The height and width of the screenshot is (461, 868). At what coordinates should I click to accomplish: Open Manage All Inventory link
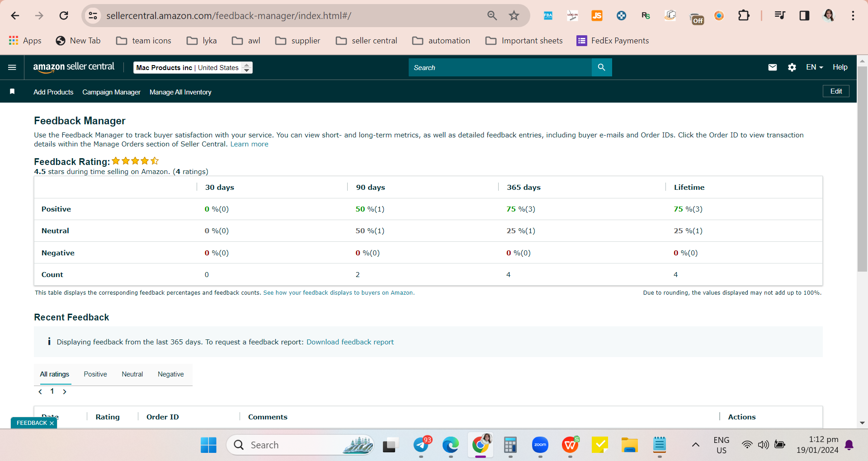[180, 92]
